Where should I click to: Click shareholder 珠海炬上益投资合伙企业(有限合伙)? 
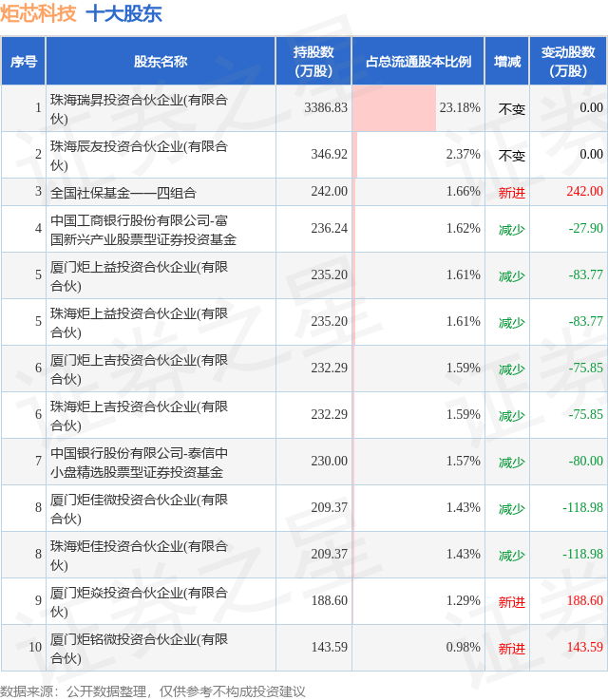click(139, 322)
